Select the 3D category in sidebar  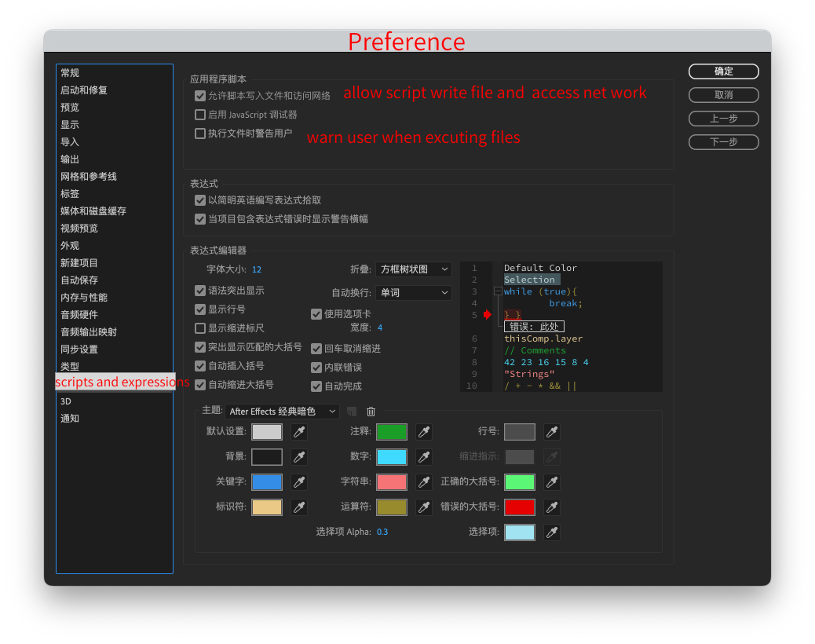[66, 401]
